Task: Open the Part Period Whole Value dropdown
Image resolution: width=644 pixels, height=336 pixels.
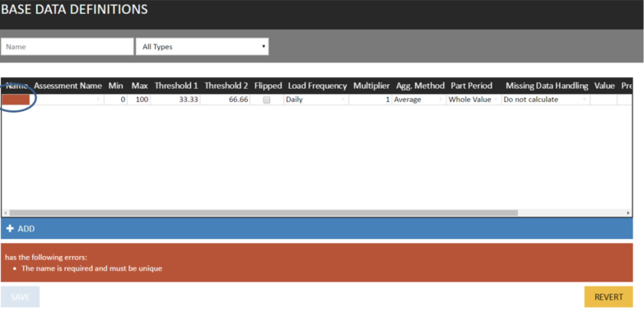Action: pyautogui.click(x=473, y=100)
